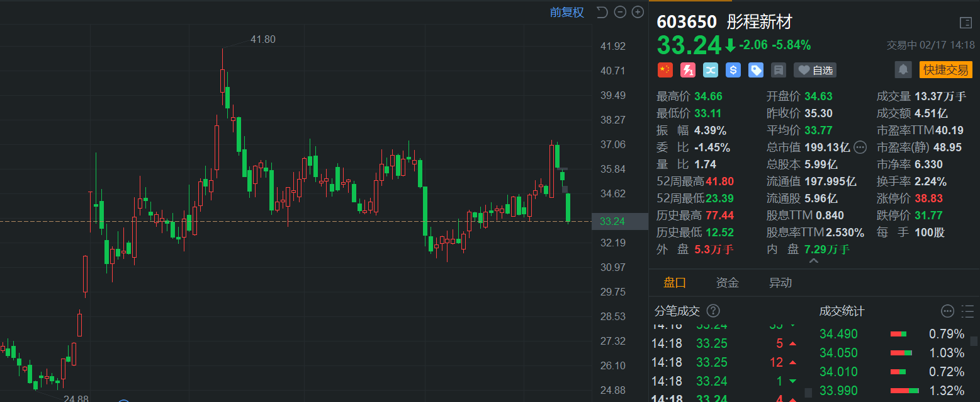
Task: Open the panel layout icon near stock name
Action: pyautogui.click(x=966, y=23)
